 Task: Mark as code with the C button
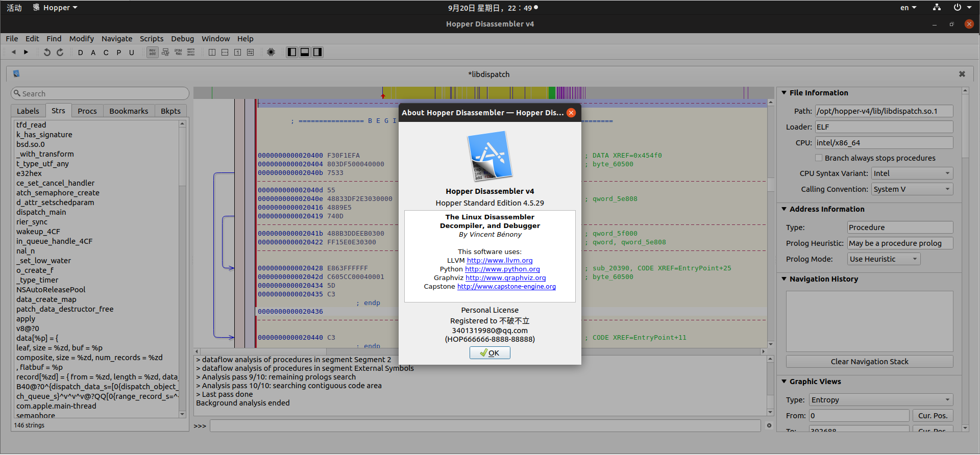point(106,53)
